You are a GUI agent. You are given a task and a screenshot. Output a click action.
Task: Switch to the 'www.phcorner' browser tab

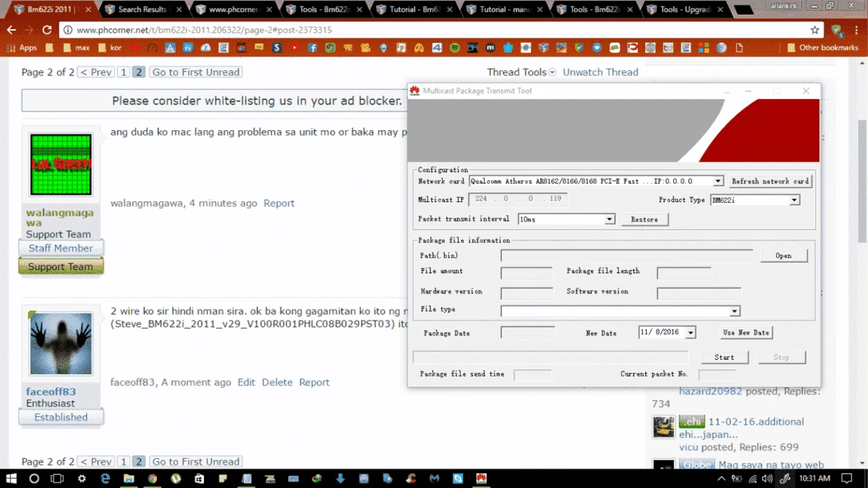coord(234,9)
